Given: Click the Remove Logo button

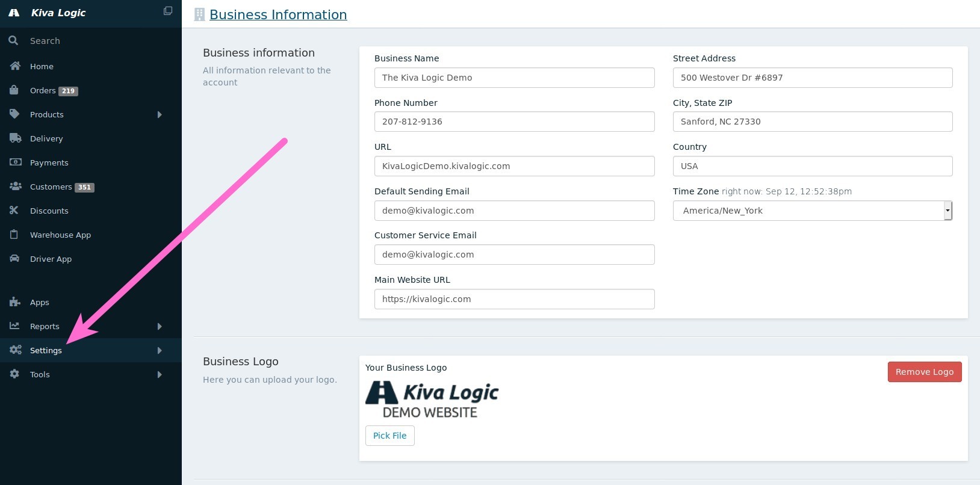Looking at the screenshot, I should tap(925, 372).
